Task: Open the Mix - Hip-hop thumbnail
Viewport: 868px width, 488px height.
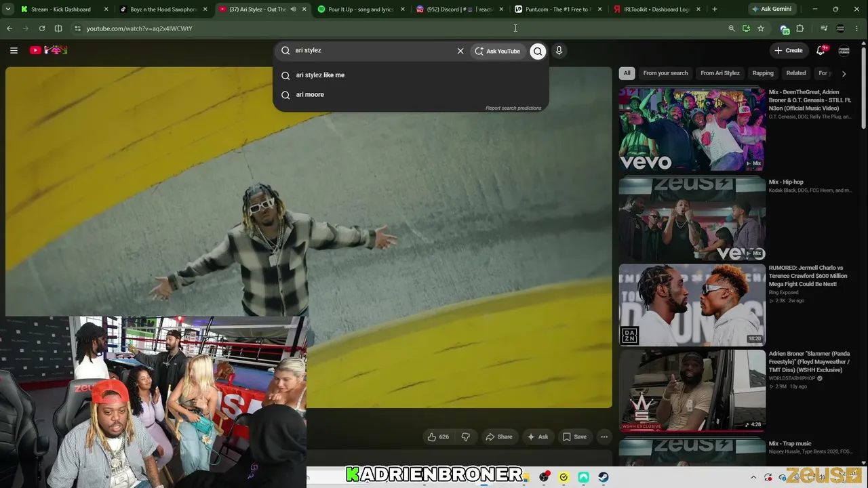Action: [x=692, y=219]
